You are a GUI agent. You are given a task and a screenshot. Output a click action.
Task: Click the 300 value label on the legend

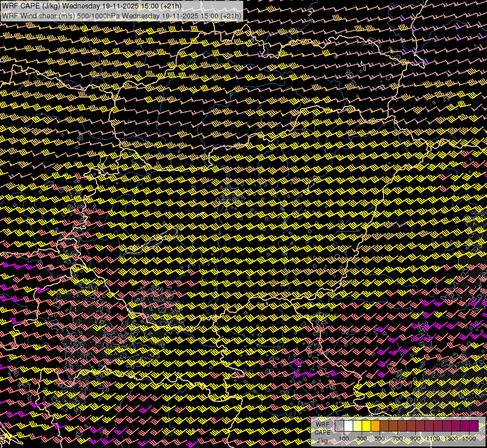click(x=362, y=439)
